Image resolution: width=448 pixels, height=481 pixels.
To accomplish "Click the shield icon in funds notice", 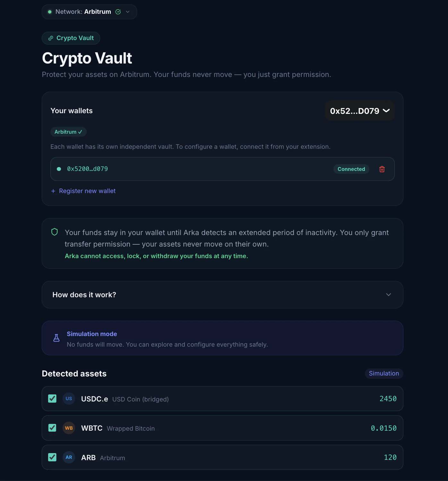I will [55, 232].
